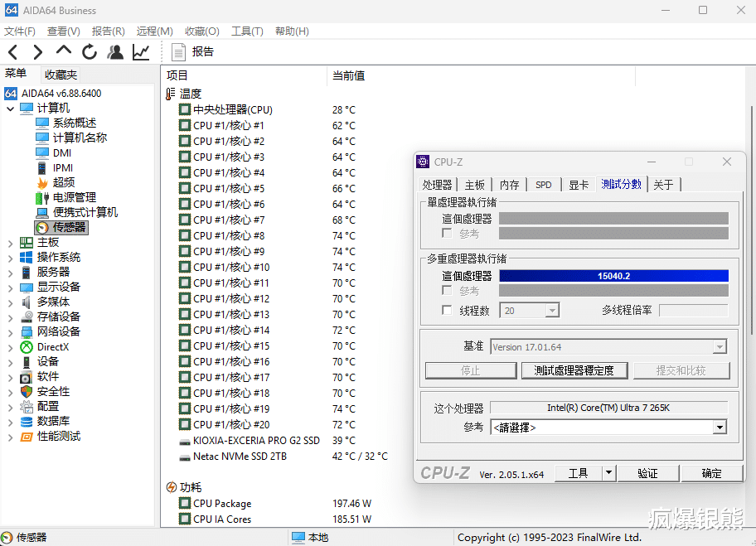Screen dimensions: 756x546
Task: Click the Report page icon in the toolbar
Action: tap(178, 52)
